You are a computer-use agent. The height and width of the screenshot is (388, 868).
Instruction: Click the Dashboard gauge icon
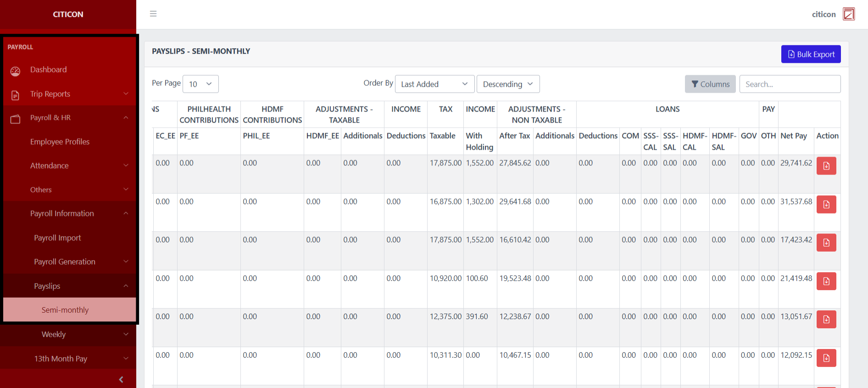pyautogui.click(x=16, y=71)
